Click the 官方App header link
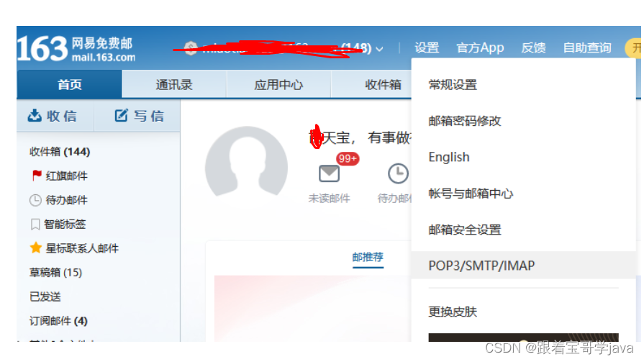The image size is (644, 362). pos(480,47)
